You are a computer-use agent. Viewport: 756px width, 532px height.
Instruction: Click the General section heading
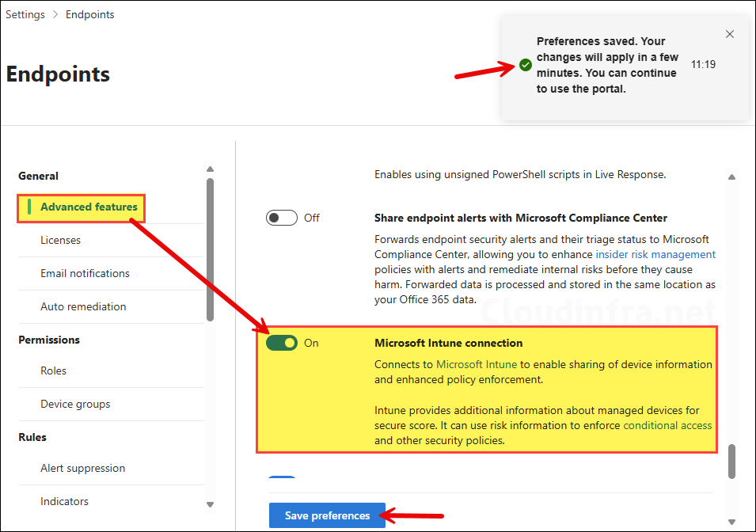(x=39, y=176)
